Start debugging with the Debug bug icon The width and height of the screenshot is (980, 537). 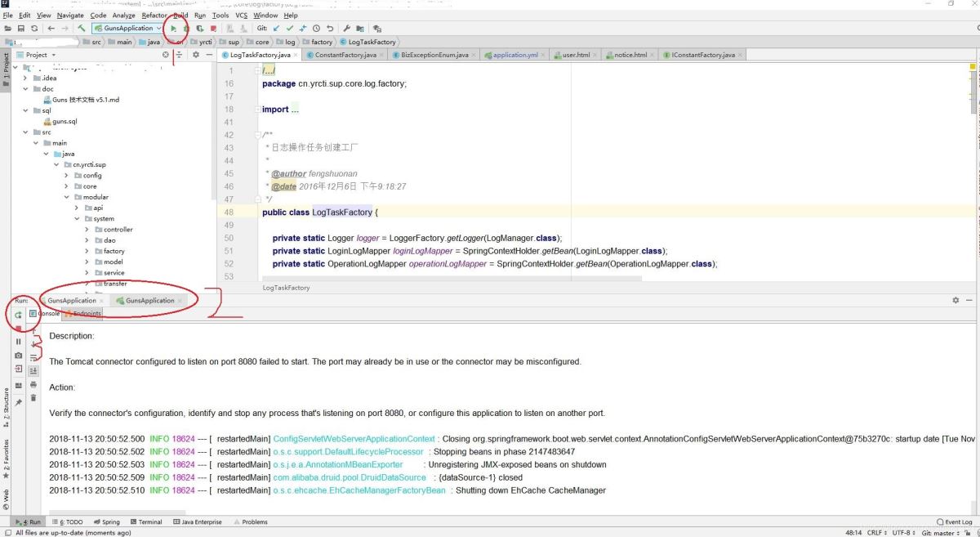pos(186,28)
